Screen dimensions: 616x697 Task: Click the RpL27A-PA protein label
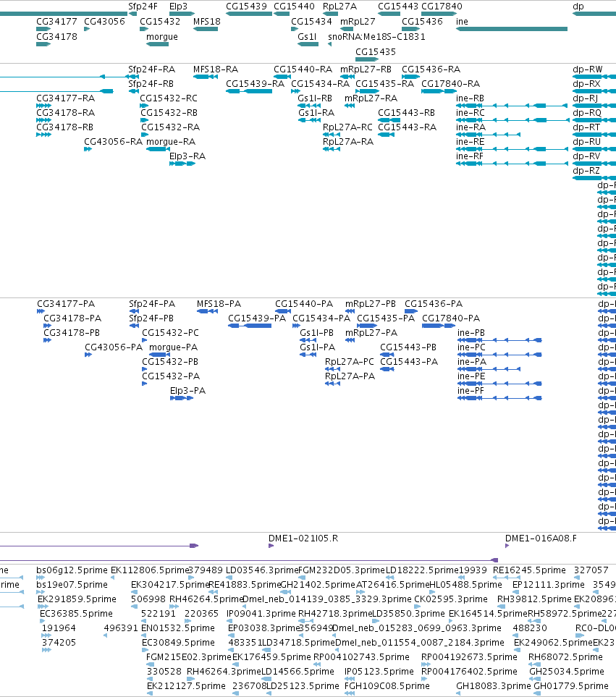350,376
